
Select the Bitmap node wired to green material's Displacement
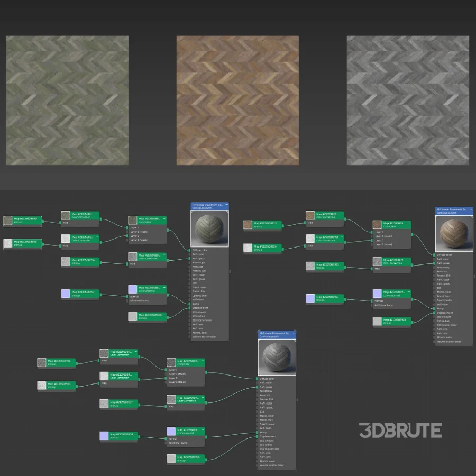[x=147, y=317]
